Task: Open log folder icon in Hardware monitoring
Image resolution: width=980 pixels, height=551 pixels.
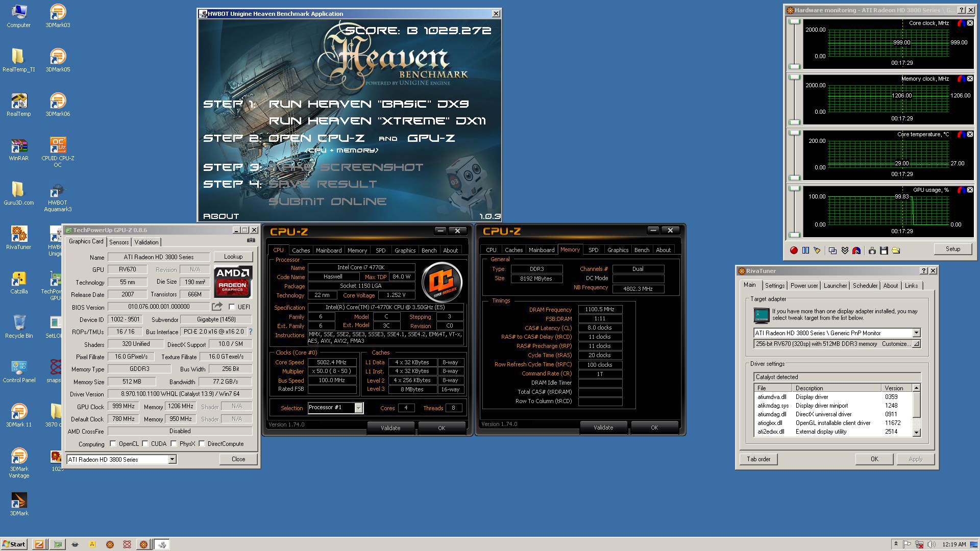Action: [896, 250]
